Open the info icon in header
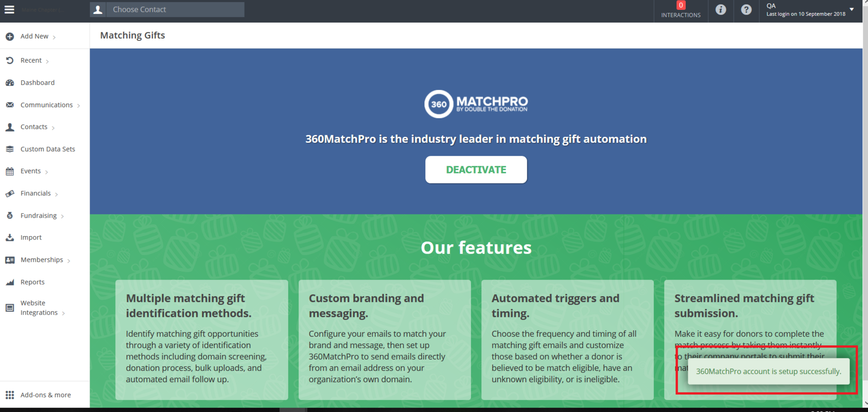The height and width of the screenshot is (412, 868). 721,9
